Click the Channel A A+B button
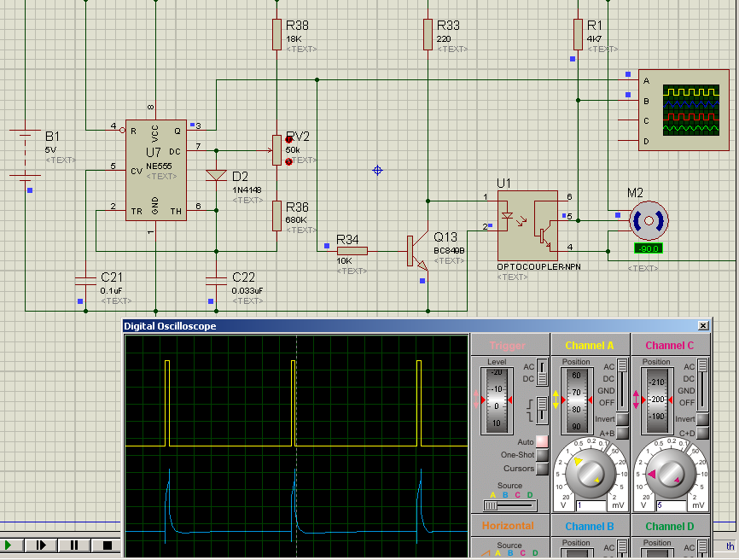 tap(622, 434)
